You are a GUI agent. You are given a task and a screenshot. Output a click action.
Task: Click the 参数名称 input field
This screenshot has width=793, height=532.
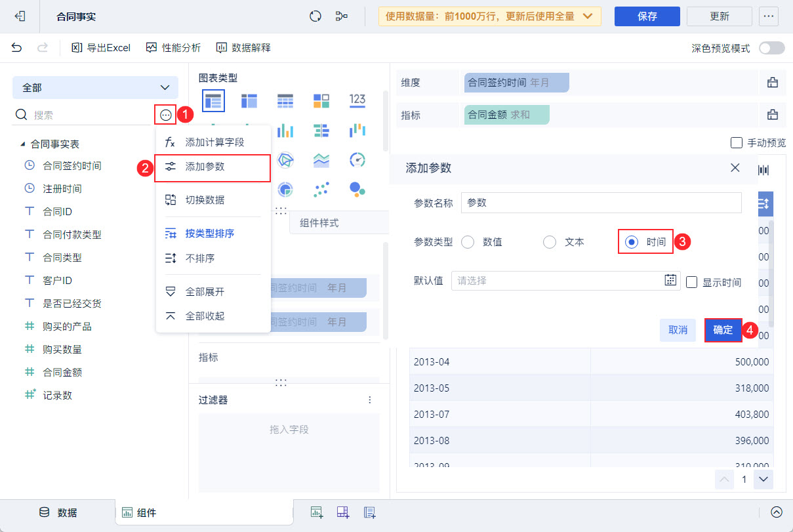601,203
